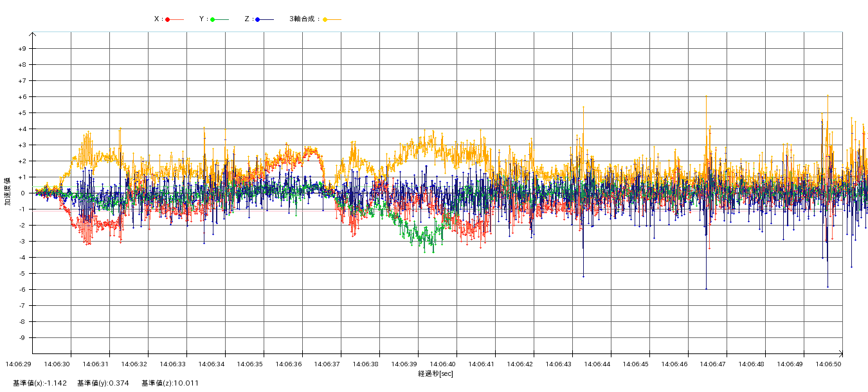Image resolution: width=868 pixels, height=392 pixels.
Task: Click the 基準値(x):-1.142 baseline readout
Action: [40, 384]
